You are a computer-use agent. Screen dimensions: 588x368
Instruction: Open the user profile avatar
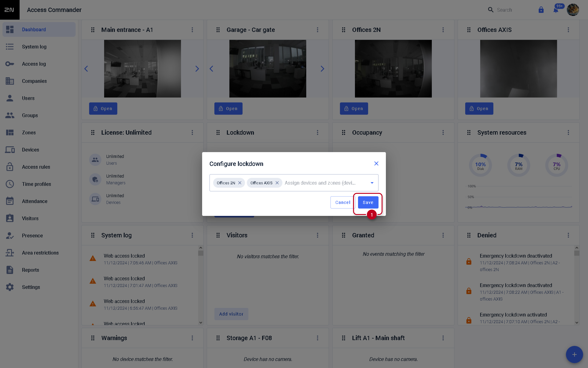[573, 10]
